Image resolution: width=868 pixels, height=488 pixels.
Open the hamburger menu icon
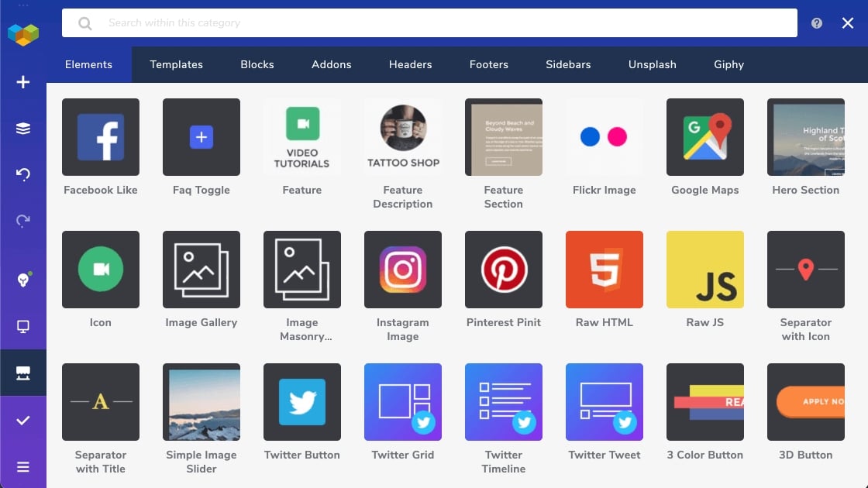22,467
